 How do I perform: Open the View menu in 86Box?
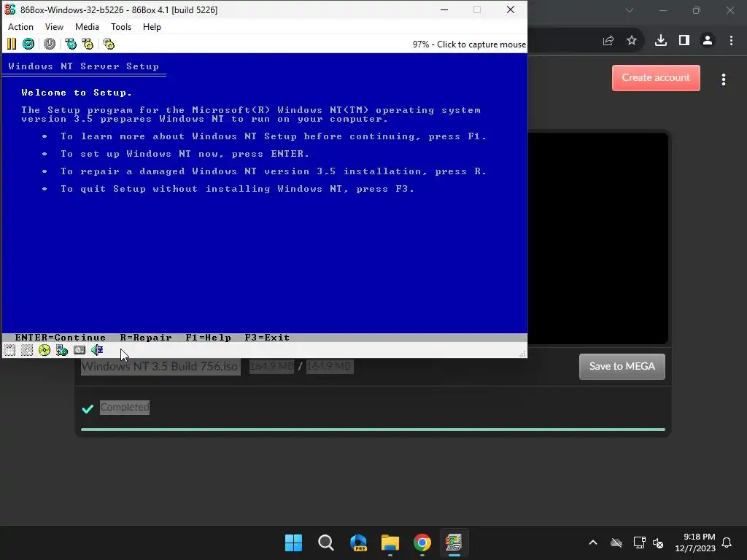tap(54, 27)
